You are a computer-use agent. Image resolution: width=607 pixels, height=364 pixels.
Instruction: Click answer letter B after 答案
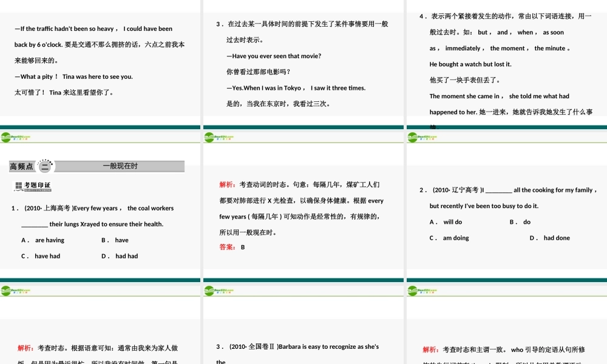243,247
